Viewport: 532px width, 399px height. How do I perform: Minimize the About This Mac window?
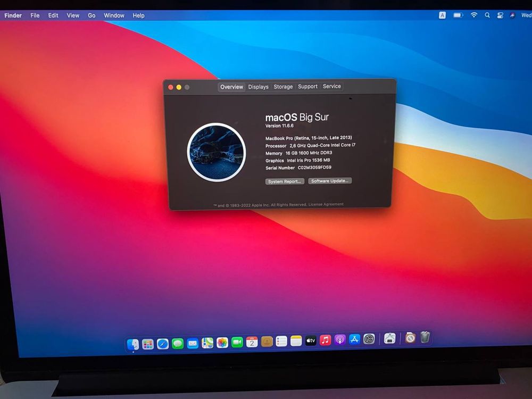pyautogui.click(x=179, y=87)
